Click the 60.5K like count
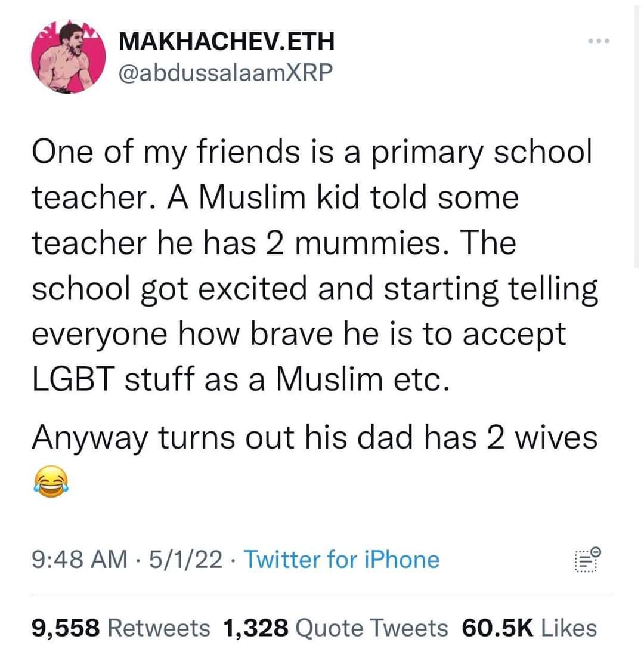This screenshot has height=658, width=644. 497,628
